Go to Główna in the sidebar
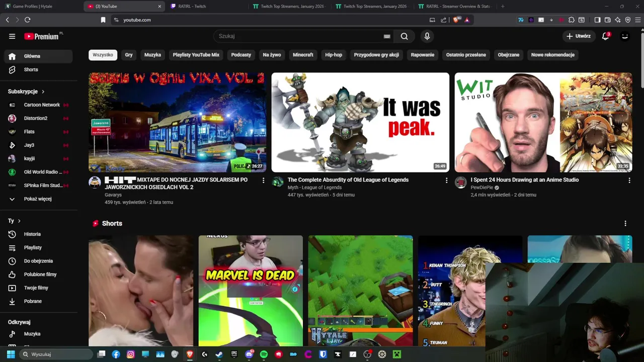 (39, 56)
